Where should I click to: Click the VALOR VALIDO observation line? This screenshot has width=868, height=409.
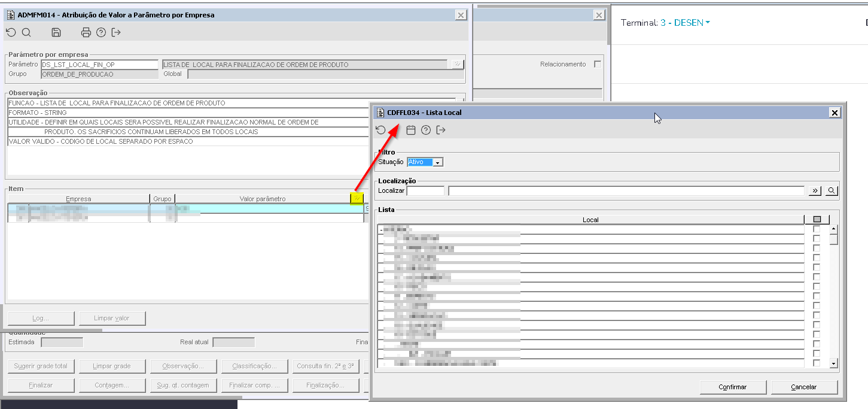coord(188,141)
